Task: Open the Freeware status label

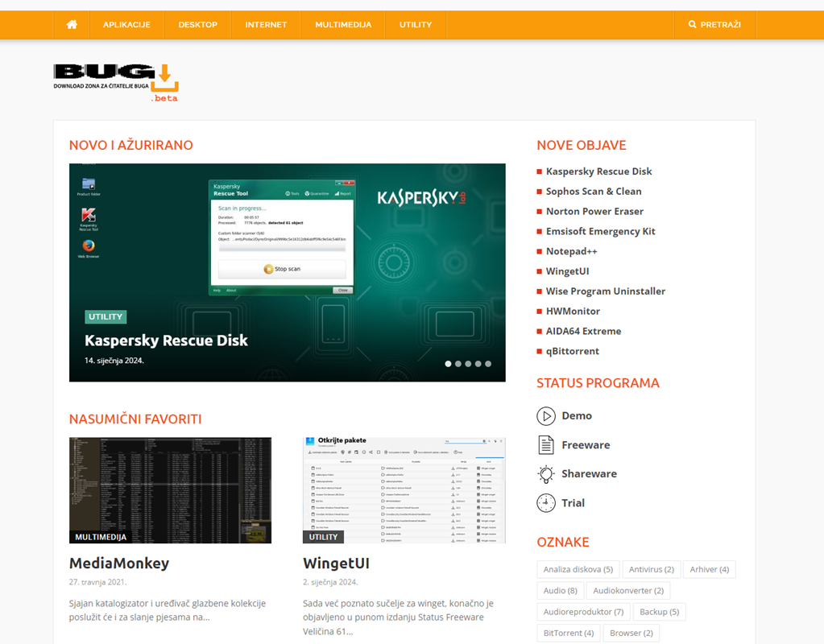Action: [x=586, y=445]
